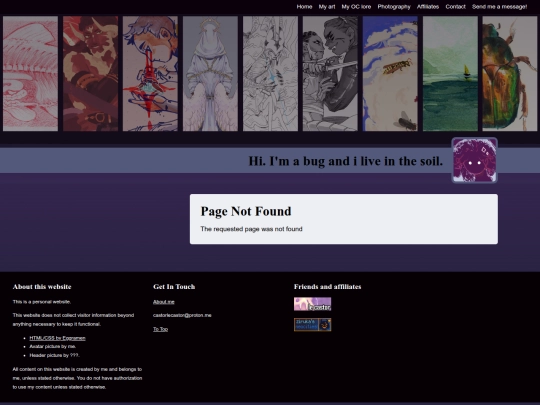Click the About this website heading
Viewport: 540px width, 405px height.
click(42, 287)
